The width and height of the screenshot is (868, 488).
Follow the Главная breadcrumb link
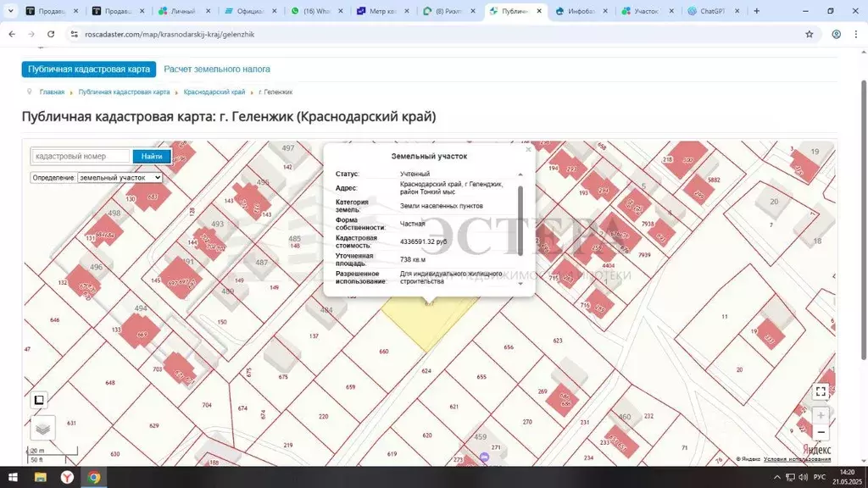[52, 91]
